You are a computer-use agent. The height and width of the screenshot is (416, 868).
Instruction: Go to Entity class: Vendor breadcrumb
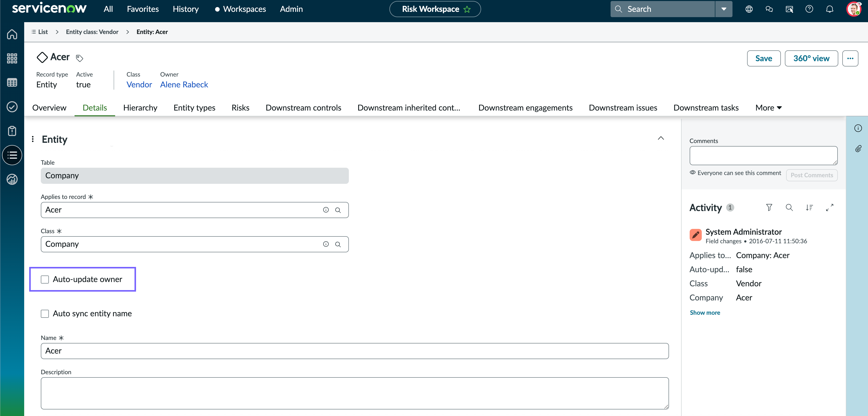[92, 32]
